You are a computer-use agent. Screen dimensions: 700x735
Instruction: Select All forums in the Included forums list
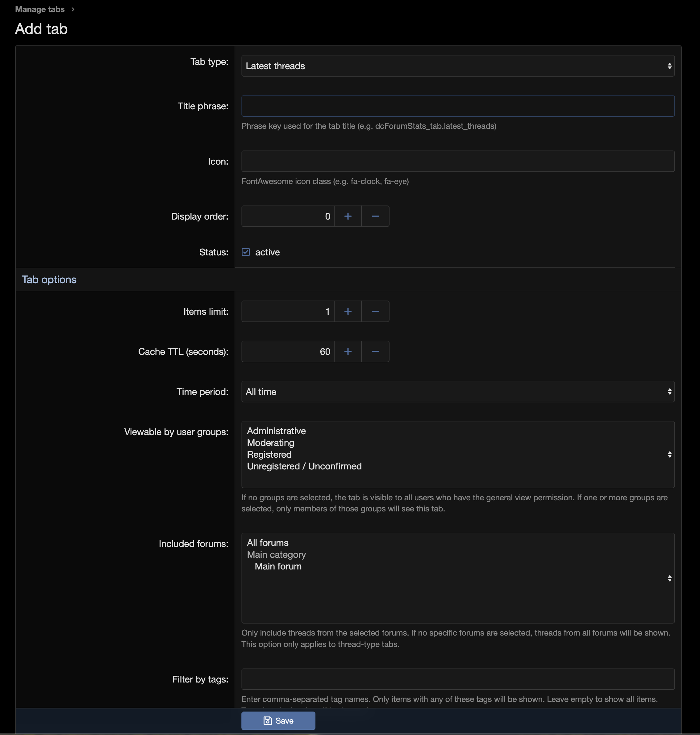(267, 543)
